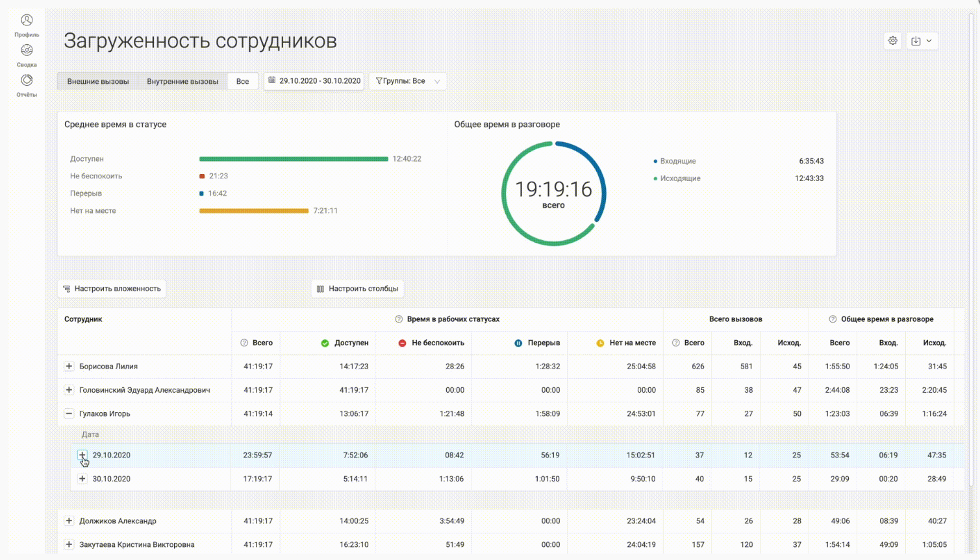980x560 pixels.
Task: Click the green Доступен progress bar
Action: coord(294,159)
